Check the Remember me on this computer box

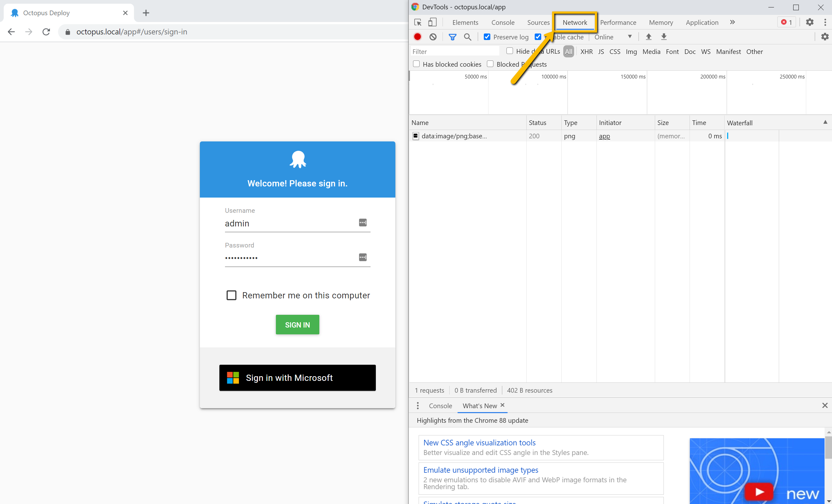point(231,295)
